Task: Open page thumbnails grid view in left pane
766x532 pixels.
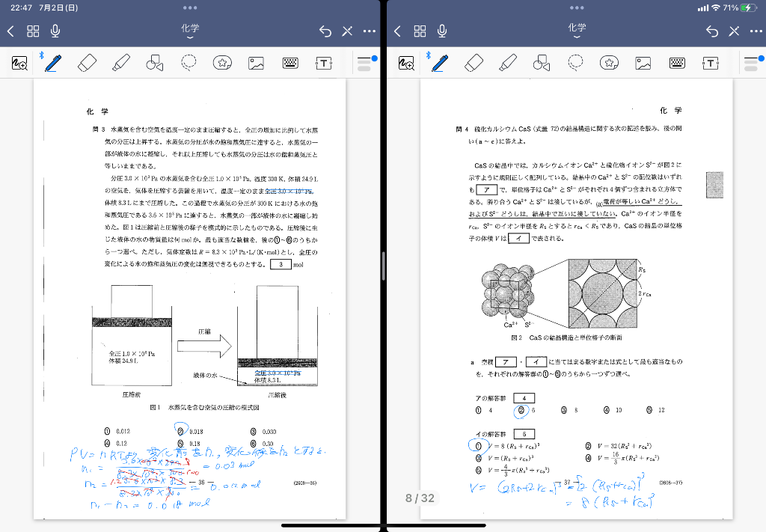Action: point(33,31)
